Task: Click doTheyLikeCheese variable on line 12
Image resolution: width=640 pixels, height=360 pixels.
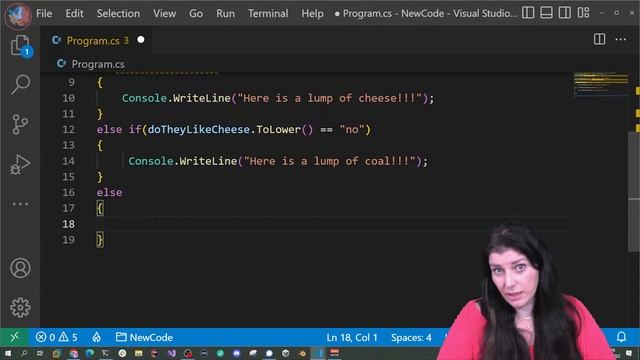Action: (x=198, y=130)
